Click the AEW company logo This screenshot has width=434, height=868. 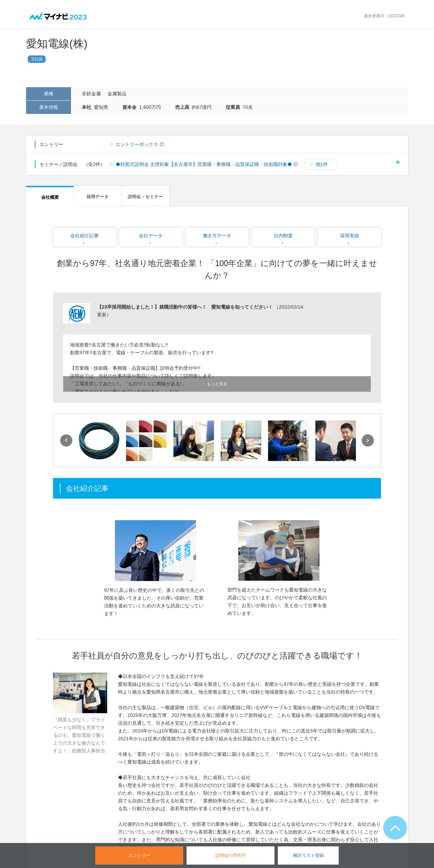77,313
